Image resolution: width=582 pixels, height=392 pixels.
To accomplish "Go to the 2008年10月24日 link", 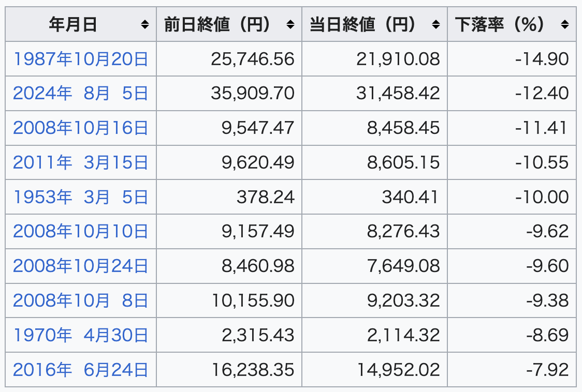I will [81, 266].
